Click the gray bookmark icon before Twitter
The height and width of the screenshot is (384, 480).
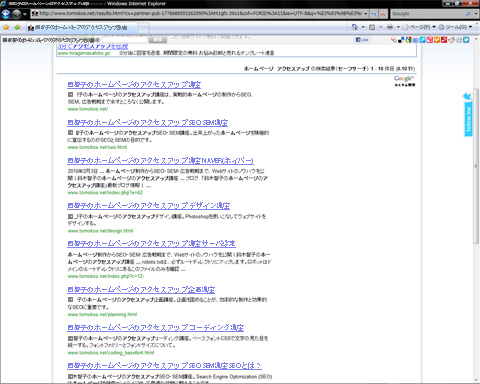pyautogui.click(x=459, y=40)
